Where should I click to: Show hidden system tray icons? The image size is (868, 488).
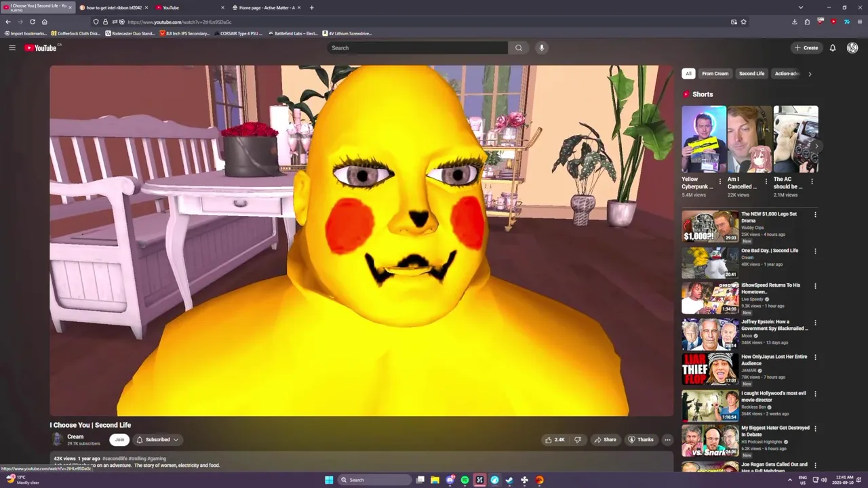[789, 480]
